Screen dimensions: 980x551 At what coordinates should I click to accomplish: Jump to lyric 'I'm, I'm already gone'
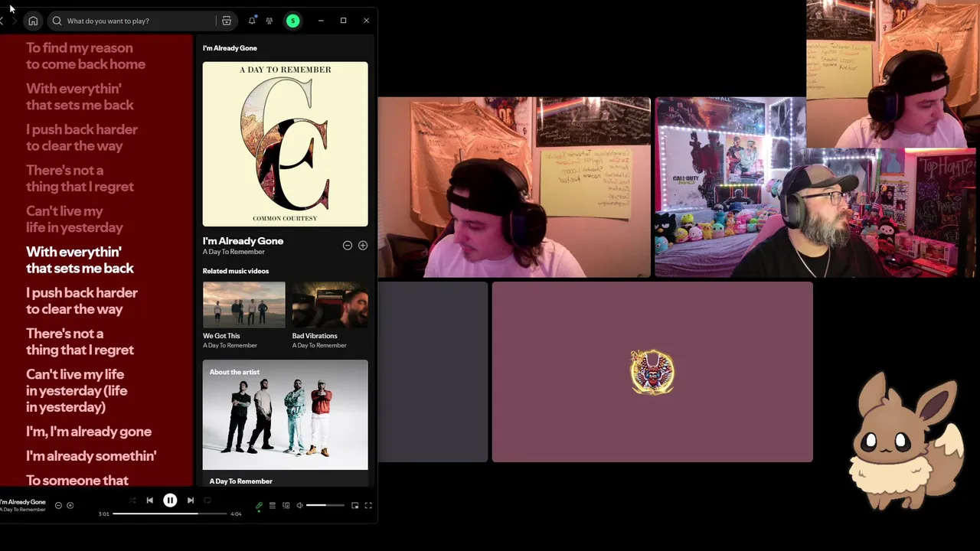coord(89,432)
